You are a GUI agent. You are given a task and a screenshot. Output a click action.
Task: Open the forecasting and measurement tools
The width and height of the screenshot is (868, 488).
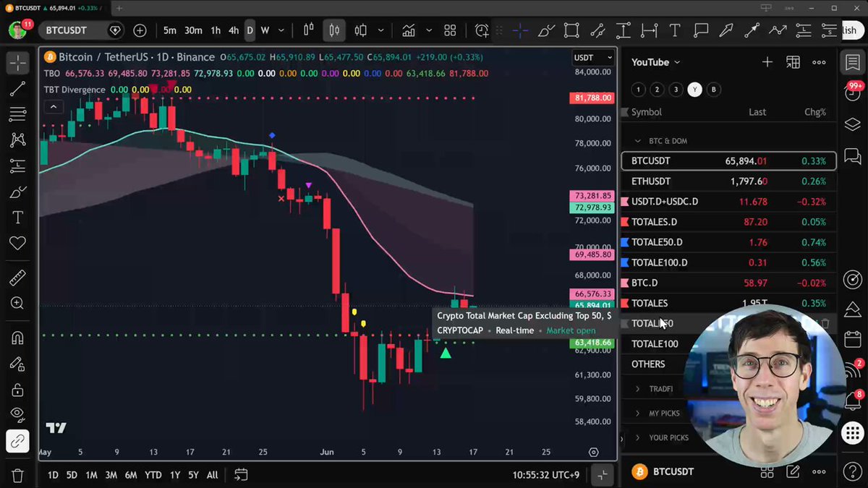tap(17, 166)
